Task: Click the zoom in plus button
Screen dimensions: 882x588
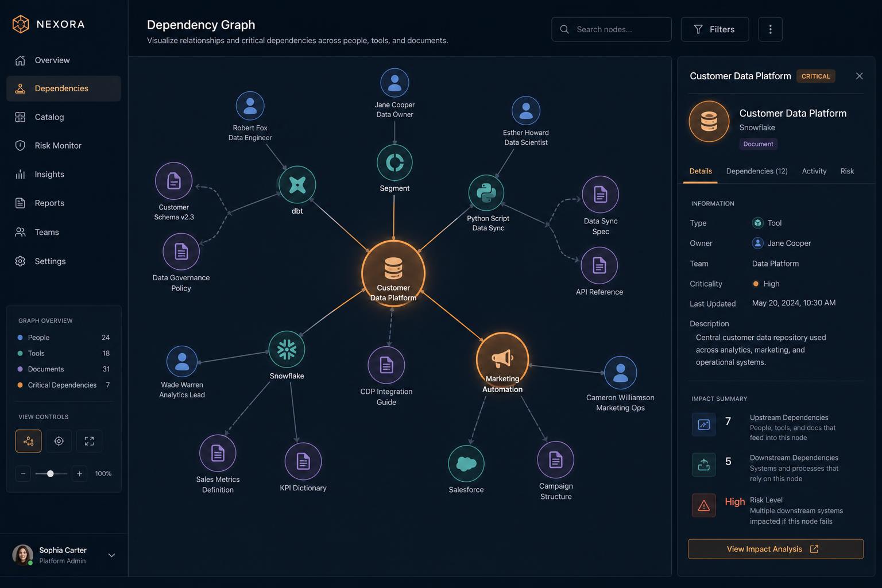Action: [x=79, y=474]
